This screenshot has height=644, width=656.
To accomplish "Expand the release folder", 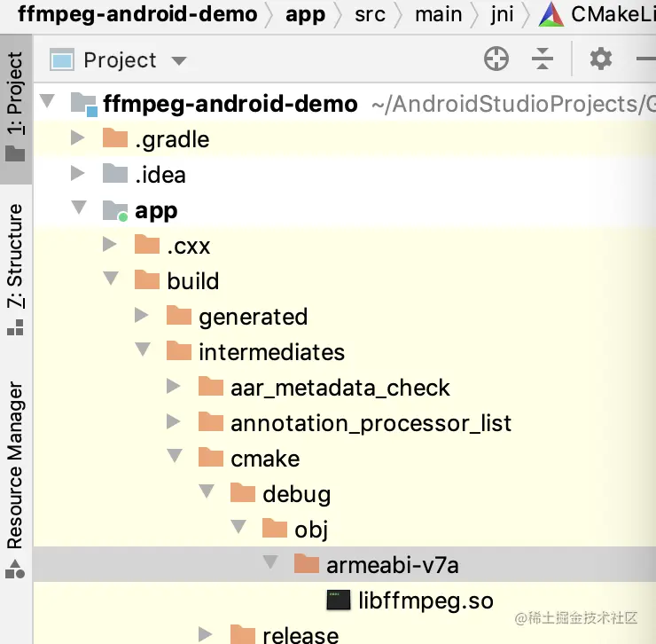I will tap(205, 634).
